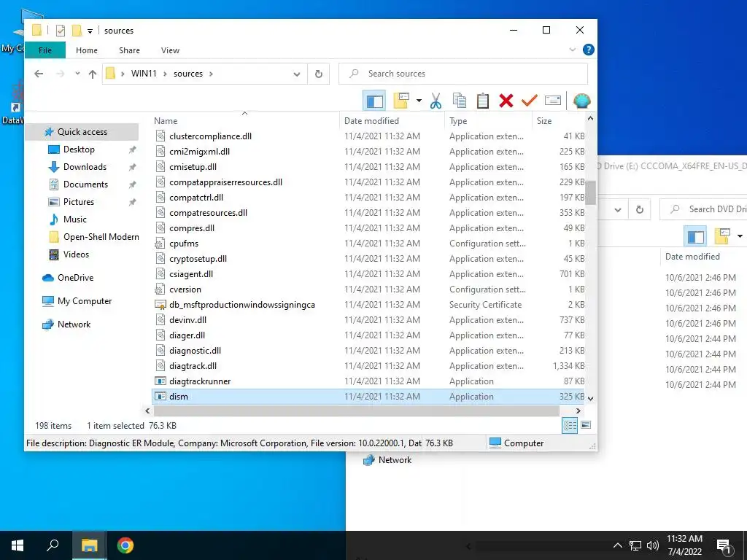This screenshot has width=747, height=560.
Task: Switch to Details view using status bar icon
Action: coord(570,425)
